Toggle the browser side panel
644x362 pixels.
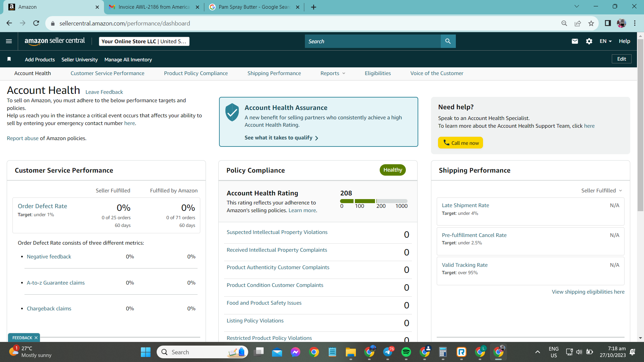coord(608,23)
